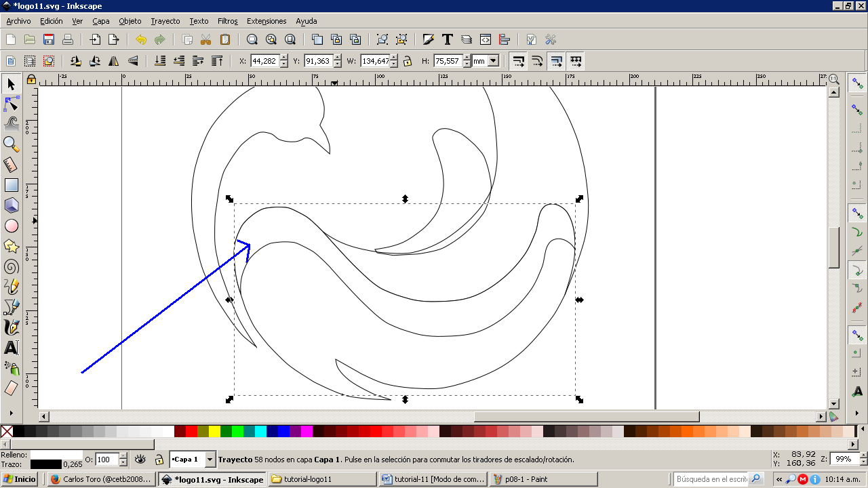
Task: Click the Print icon
Action: pyautogui.click(x=68, y=39)
